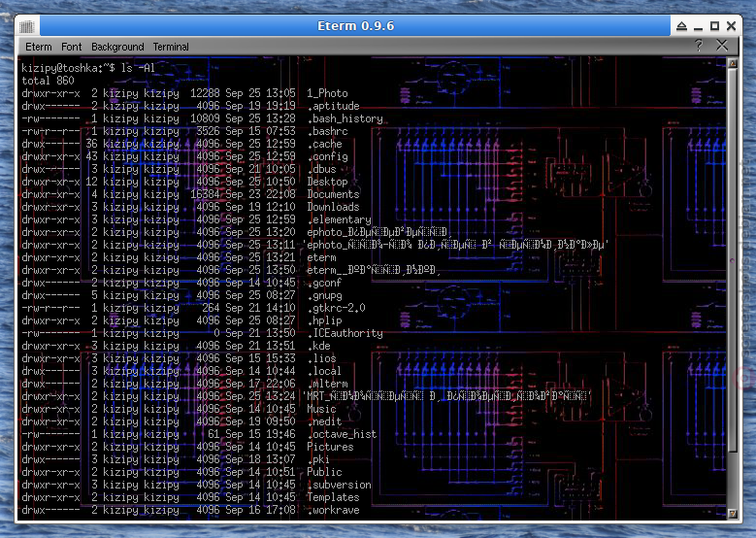Open the Background menu
The height and width of the screenshot is (538, 756).
[117, 47]
